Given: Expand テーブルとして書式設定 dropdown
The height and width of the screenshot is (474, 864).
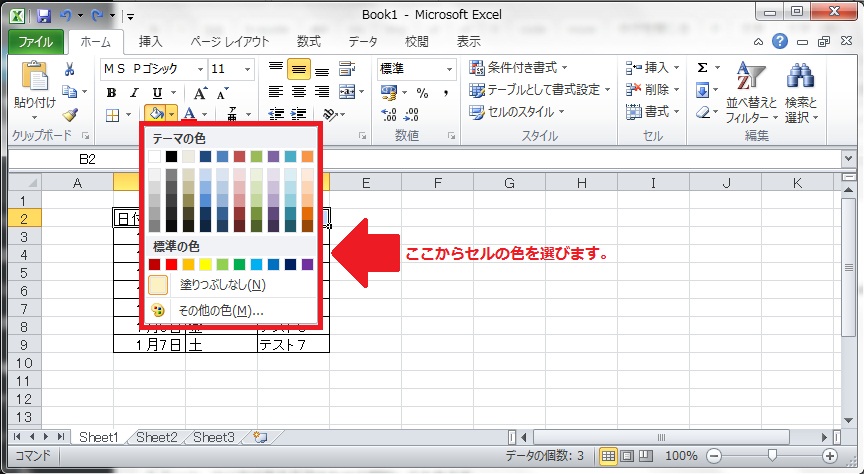Looking at the screenshot, I should point(607,89).
